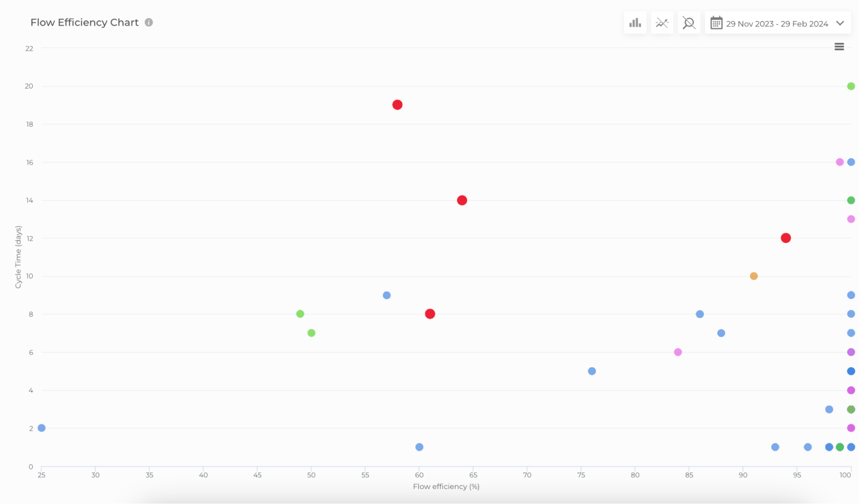Screen dimensions: 859x504
Task: Open the chart context menu at top right
Action: [x=839, y=46]
